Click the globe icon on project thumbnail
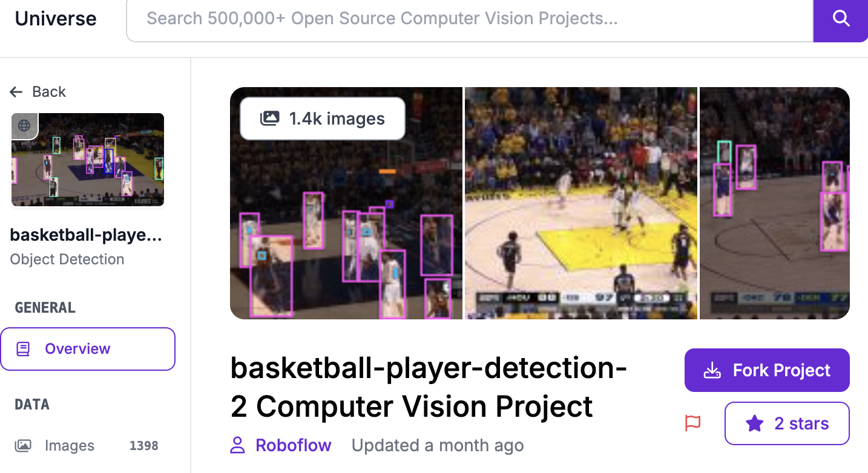The height and width of the screenshot is (473, 868). click(x=24, y=126)
